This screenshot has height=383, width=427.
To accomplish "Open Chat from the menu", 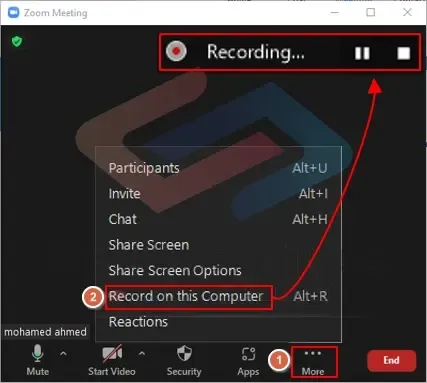I will click(218, 219).
